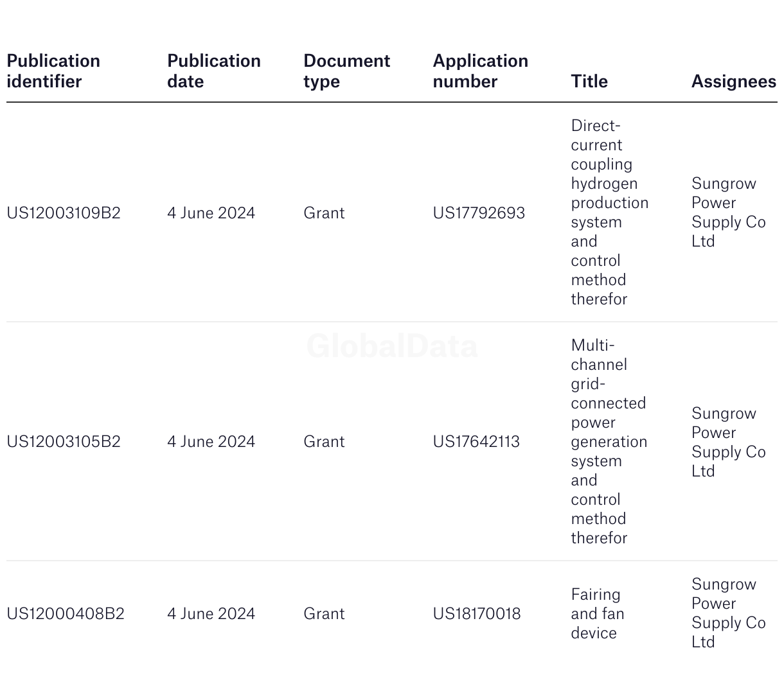The image size is (784, 691).
Task: Select publication identifier US12000408B2
Action: (x=66, y=614)
